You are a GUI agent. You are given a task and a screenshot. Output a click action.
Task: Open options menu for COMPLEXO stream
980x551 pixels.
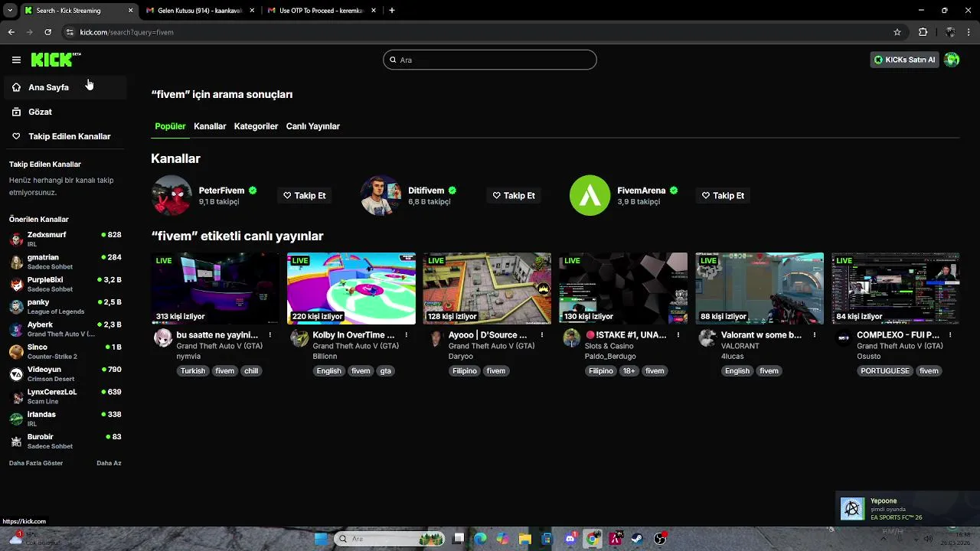(x=950, y=335)
